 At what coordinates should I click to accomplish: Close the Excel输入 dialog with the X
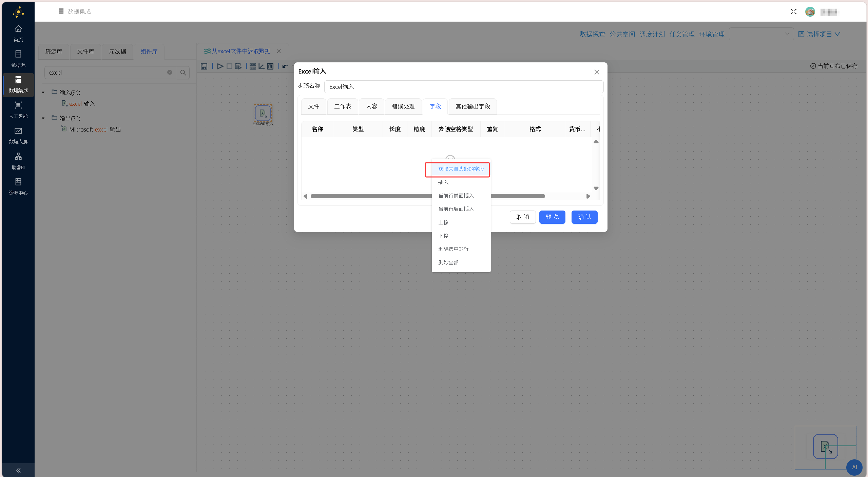pos(597,72)
